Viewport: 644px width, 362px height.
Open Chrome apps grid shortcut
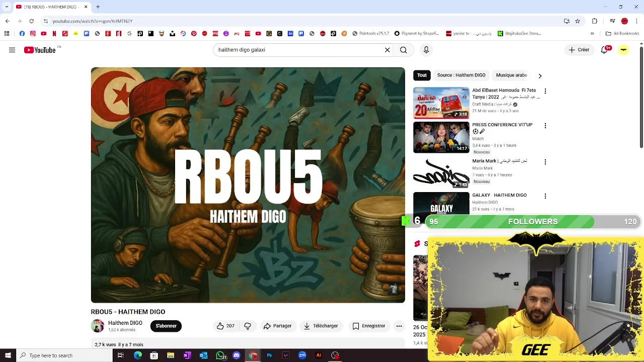pos(7,34)
